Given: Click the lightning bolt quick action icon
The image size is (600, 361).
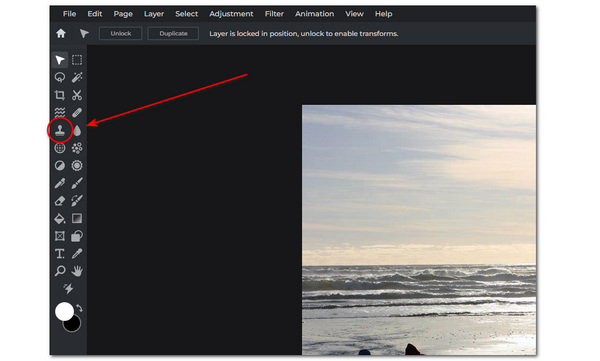Looking at the screenshot, I should point(68,288).
